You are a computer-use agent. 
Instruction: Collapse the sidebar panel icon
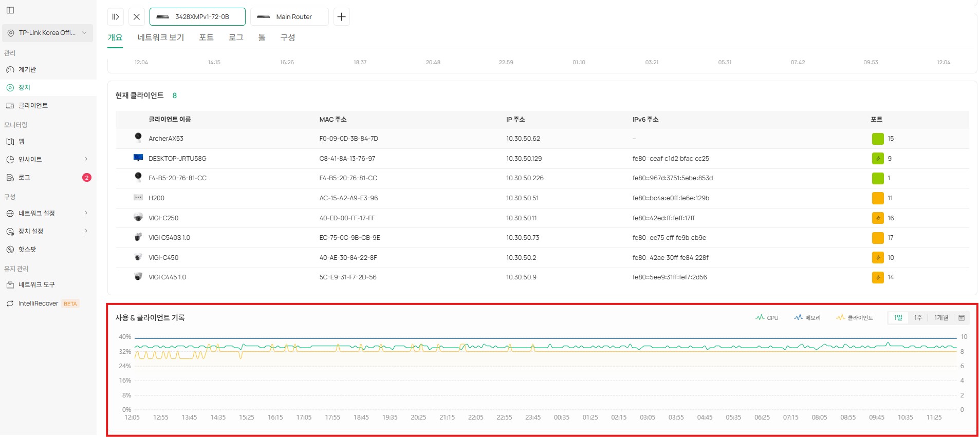tap(10, 10)
